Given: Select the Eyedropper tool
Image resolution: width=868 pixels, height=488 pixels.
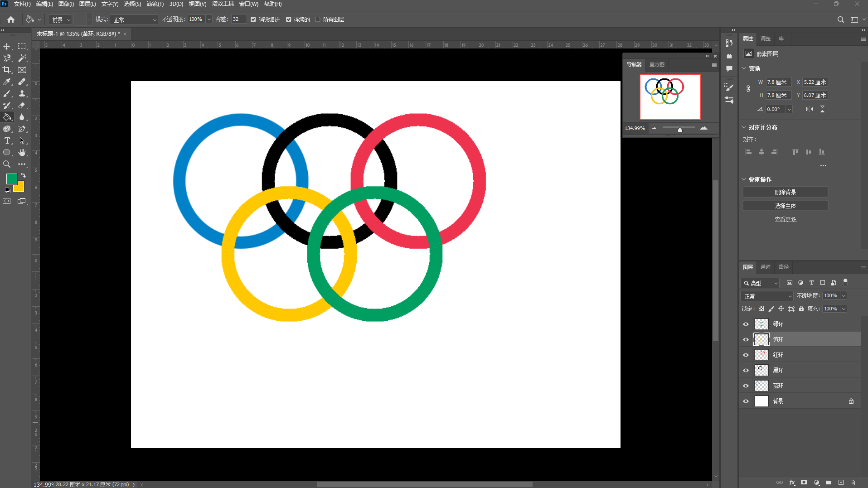Looking at the screenshot, I should tap(7, 82).
